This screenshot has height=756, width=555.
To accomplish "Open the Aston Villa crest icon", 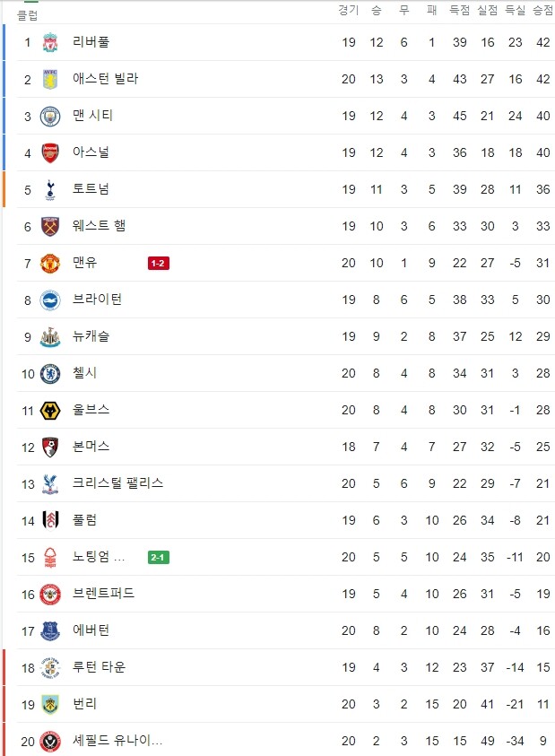I will click(50, 79).
